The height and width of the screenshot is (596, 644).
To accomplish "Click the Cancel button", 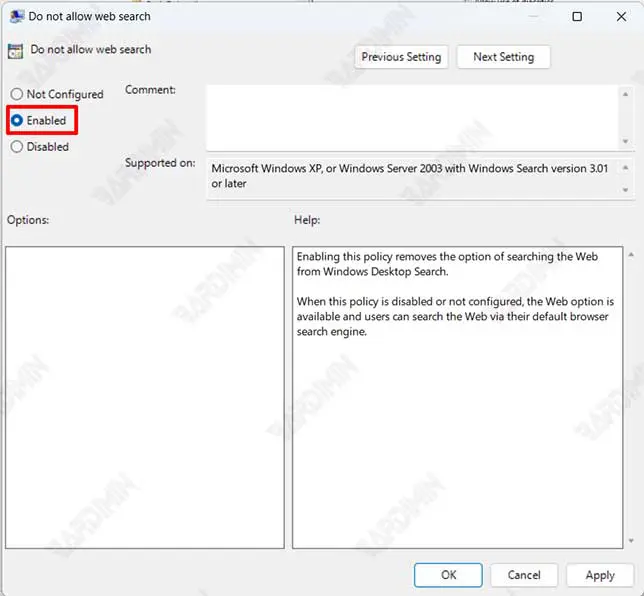I will 524,575.
